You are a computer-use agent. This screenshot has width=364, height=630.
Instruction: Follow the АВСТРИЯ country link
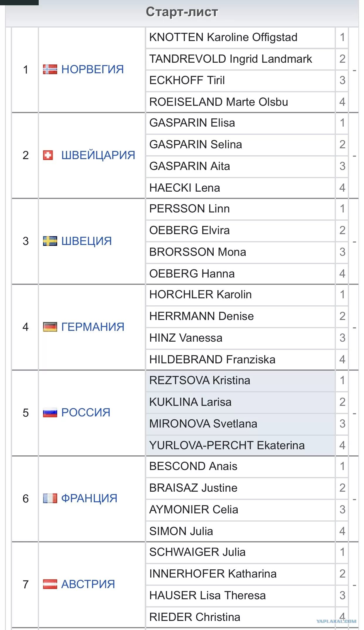(88, 584)
